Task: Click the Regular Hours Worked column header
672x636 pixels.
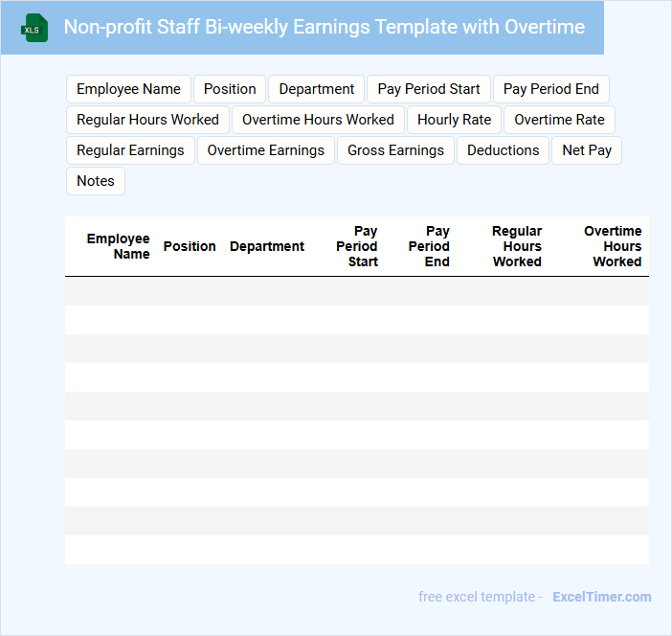Action: click(x=517, y=246)
